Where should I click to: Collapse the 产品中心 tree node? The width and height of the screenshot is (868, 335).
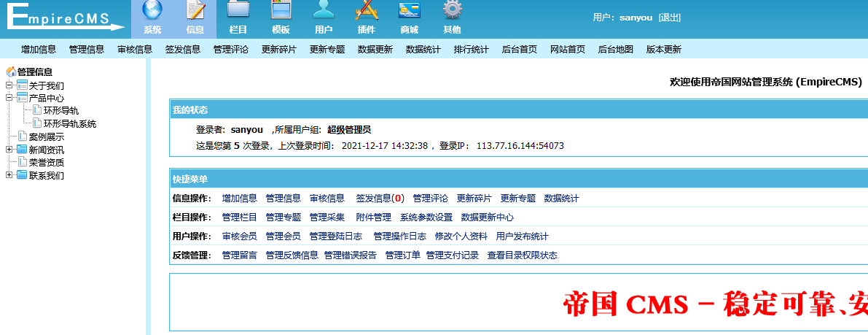click(x=9, y=98)
